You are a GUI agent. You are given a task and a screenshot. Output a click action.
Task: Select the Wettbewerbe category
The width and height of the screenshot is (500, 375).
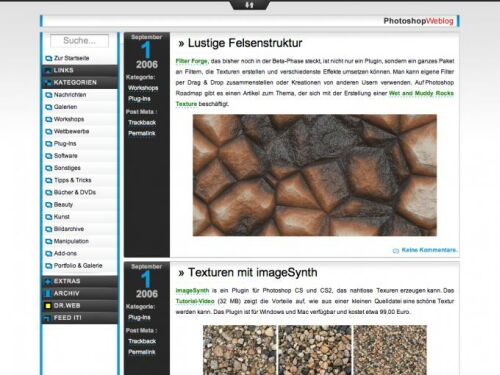(71, 131)
